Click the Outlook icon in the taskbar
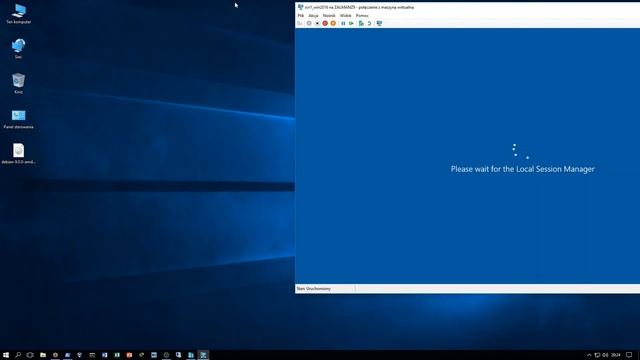The width and height of the screenshot is (640, 360). tap(104, 355)
